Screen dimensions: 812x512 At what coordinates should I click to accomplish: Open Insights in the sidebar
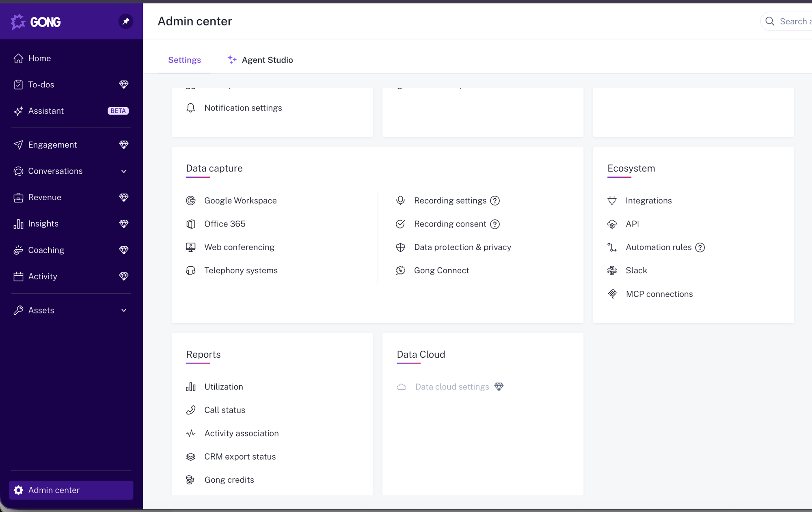click(x=43, y=224)
